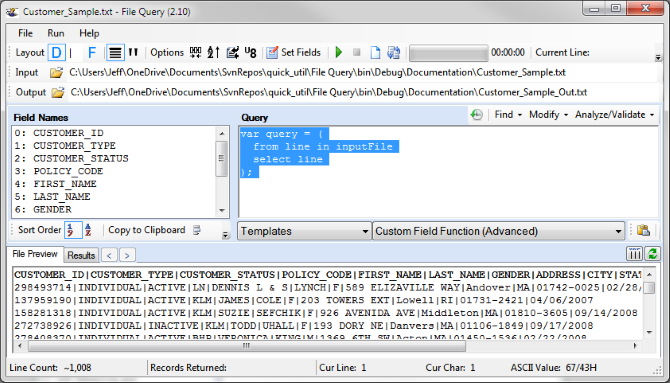Click Field Names scrollbar down arrow
Screen dimensions: 670x383
click(x=222, y=210)
